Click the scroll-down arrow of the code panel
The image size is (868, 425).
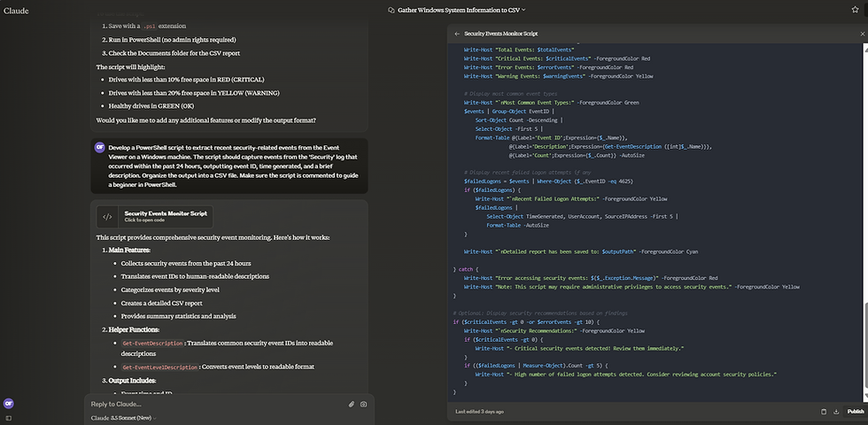[864, 396]
